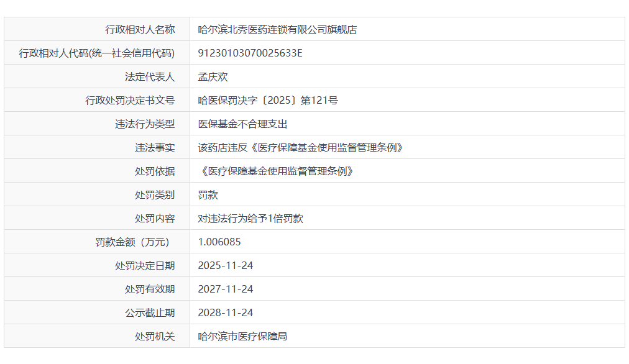Click the validity date 2027-11-24

pyautogui.click(x=225, y=289)
